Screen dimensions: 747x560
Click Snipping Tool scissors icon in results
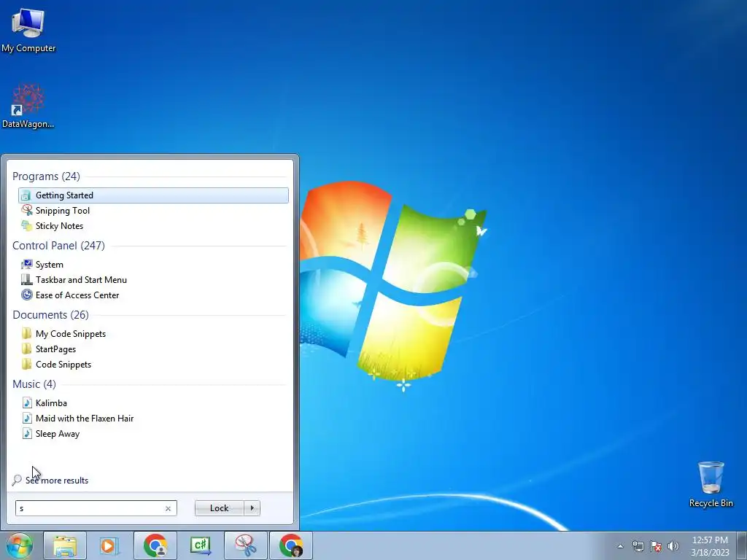[27, 210]
